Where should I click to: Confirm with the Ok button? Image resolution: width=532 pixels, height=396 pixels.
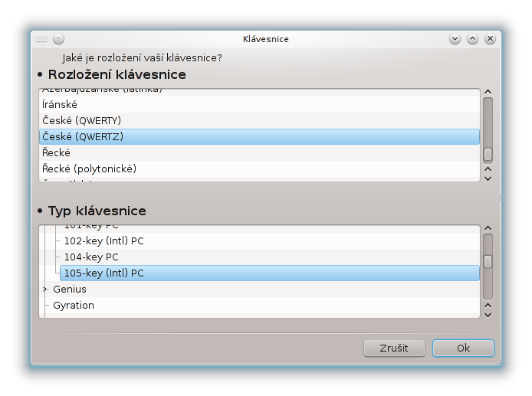tap(463, 349)
